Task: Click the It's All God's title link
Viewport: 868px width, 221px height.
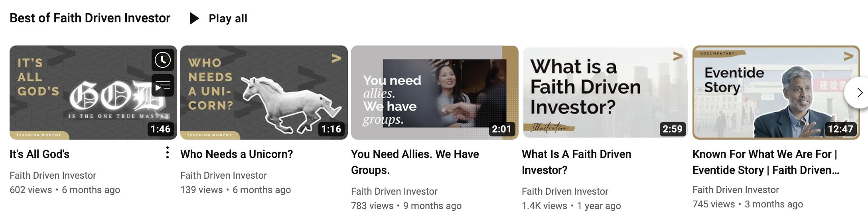Action: [39, 154]
